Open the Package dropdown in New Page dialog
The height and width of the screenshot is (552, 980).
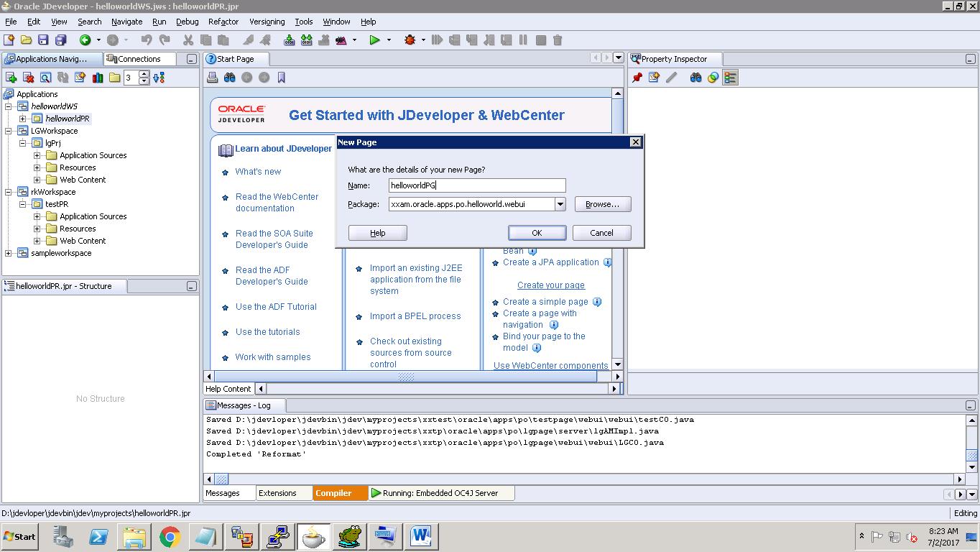point(561,204)
